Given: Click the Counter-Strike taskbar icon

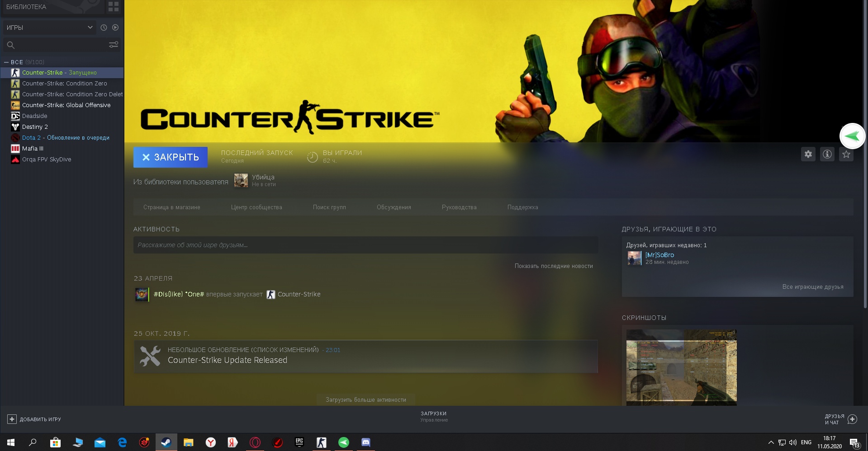Looking at the screenshot, I should click(322, 442).
